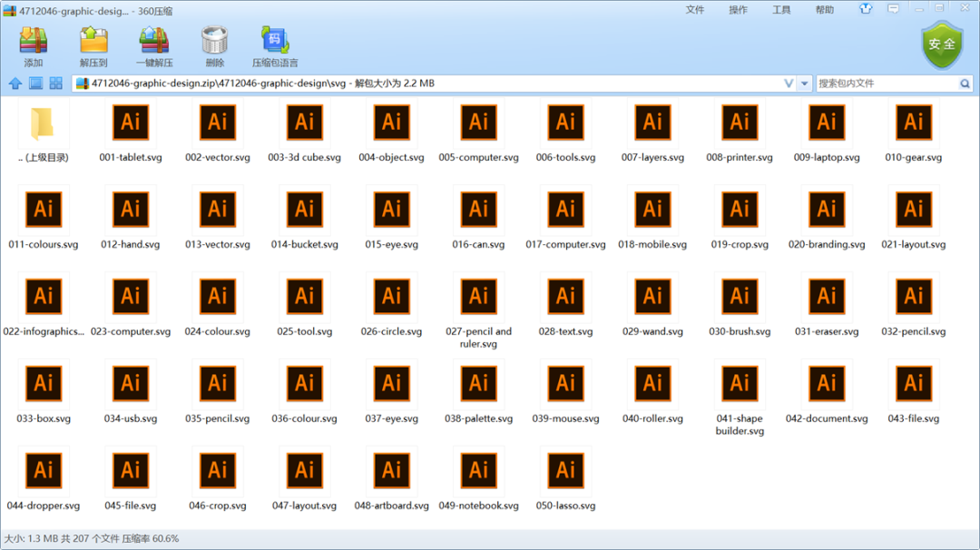Select file 030-brush.svg
Viewport: 980px width, 550px height.
[x=740, y=306]
